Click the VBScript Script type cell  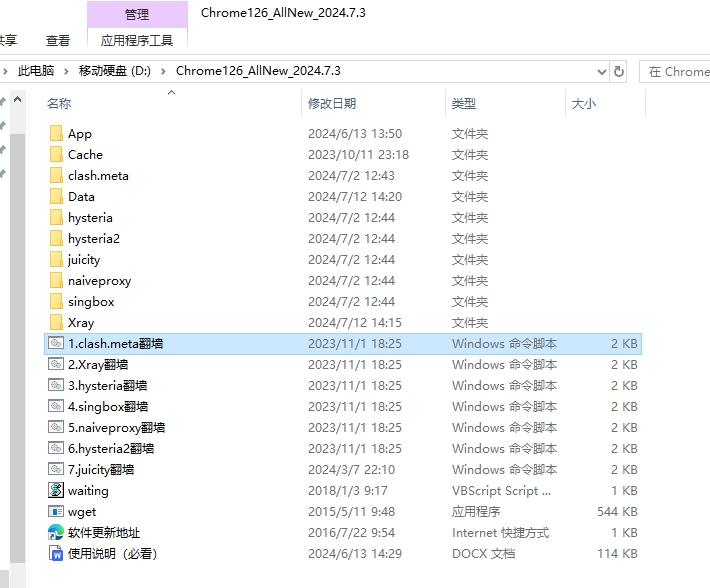pyautogui.click(x=501, y=491)
